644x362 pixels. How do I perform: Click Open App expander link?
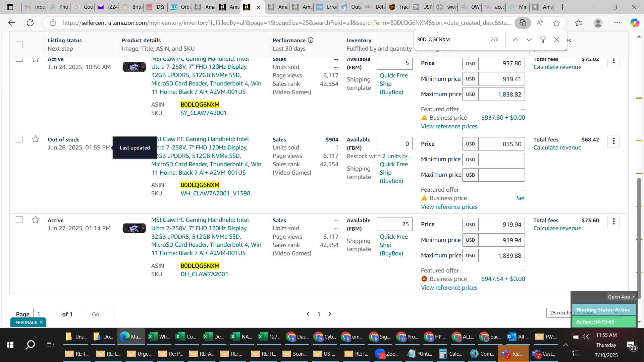coord(621,297)
